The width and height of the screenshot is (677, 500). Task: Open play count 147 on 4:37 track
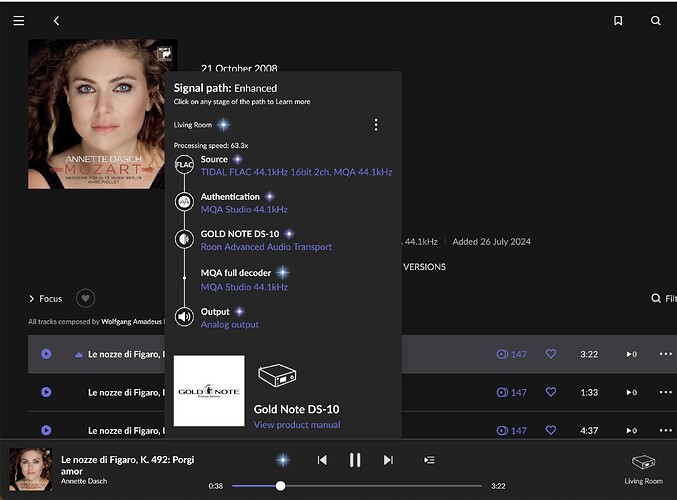pos(511,430)
